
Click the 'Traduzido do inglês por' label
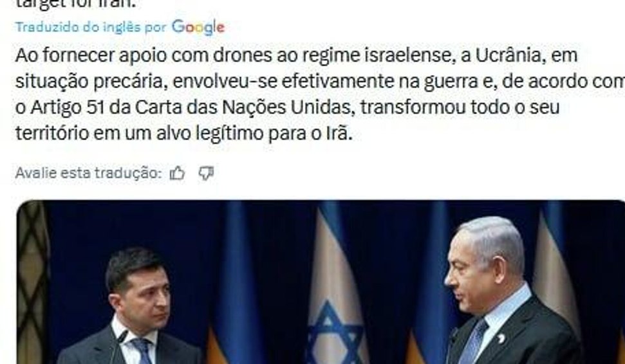click(x=91, y=27)
